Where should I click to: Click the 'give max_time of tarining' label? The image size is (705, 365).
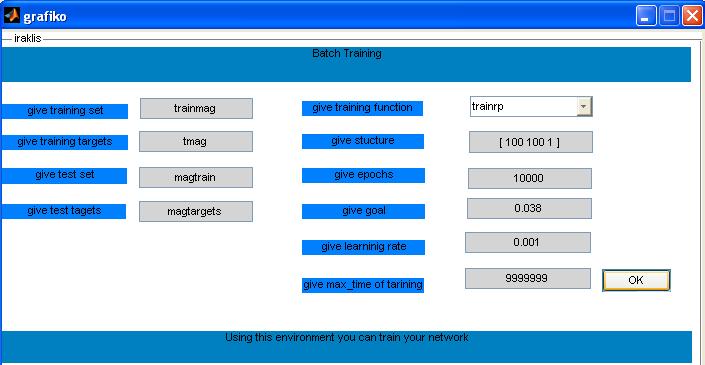[363, 285]
